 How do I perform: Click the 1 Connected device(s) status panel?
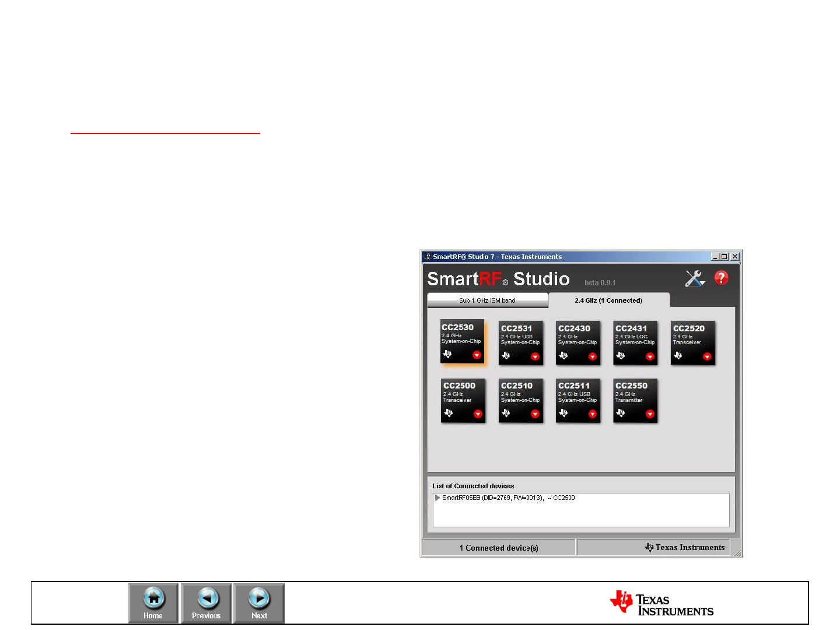click(499, 548)
